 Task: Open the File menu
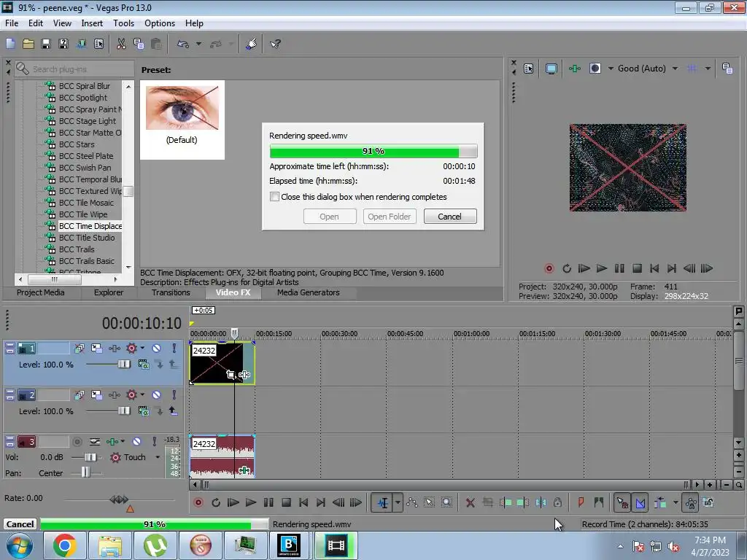tap(12, 23)
